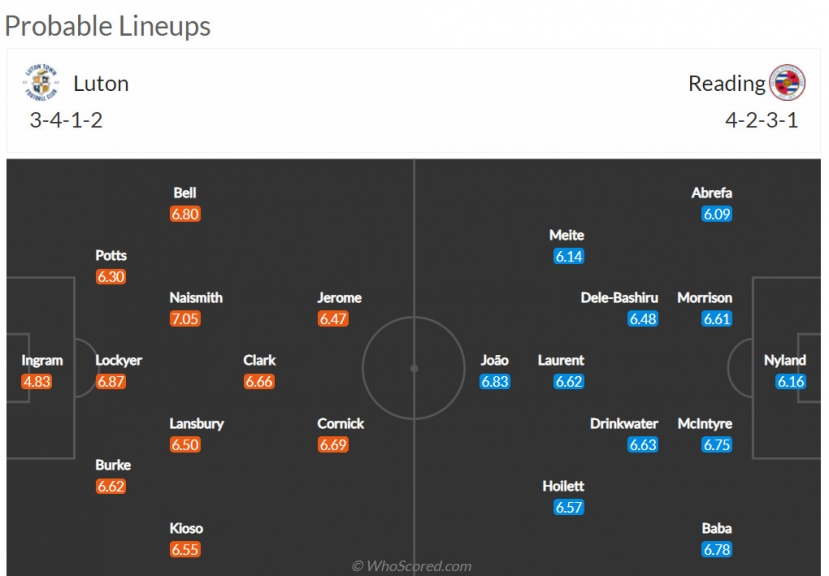The image size is (829, 576).
Task: Click the Luton Town club crest
Action: (x=41, y=83)
